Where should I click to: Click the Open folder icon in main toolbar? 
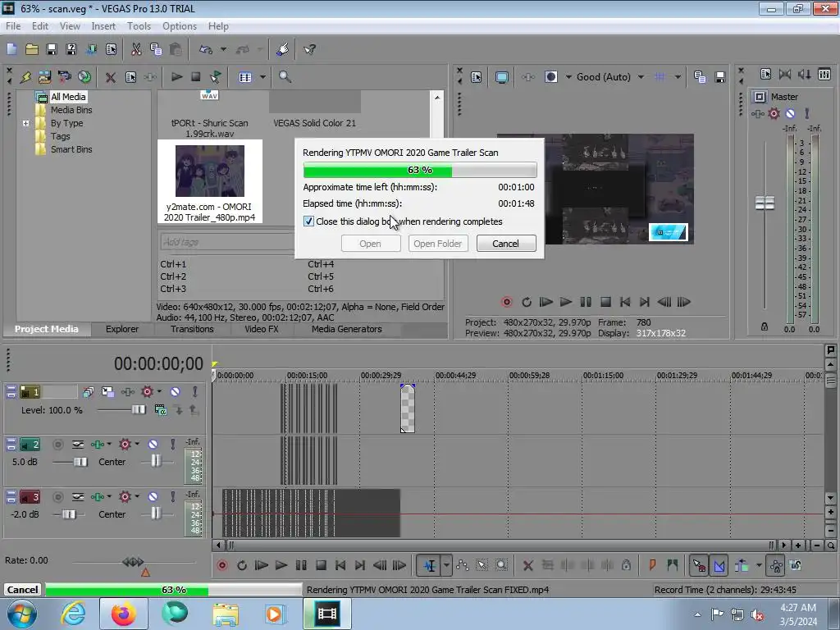(32, 49)
